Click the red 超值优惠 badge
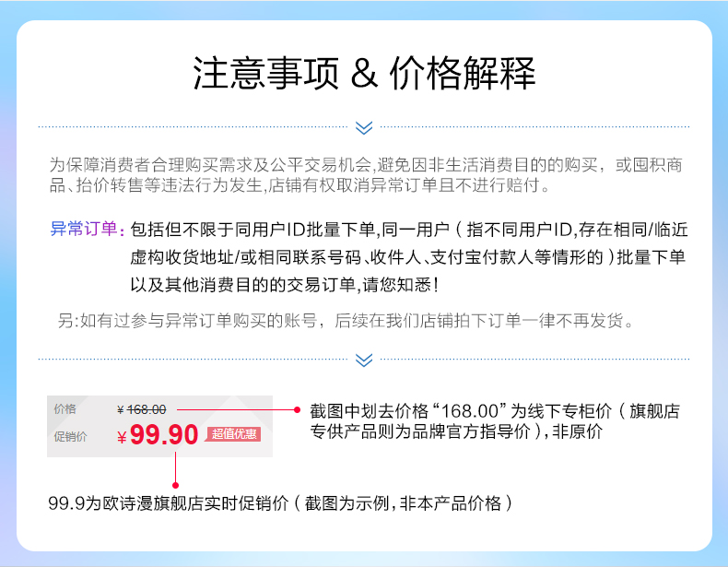 pos(234,433)
